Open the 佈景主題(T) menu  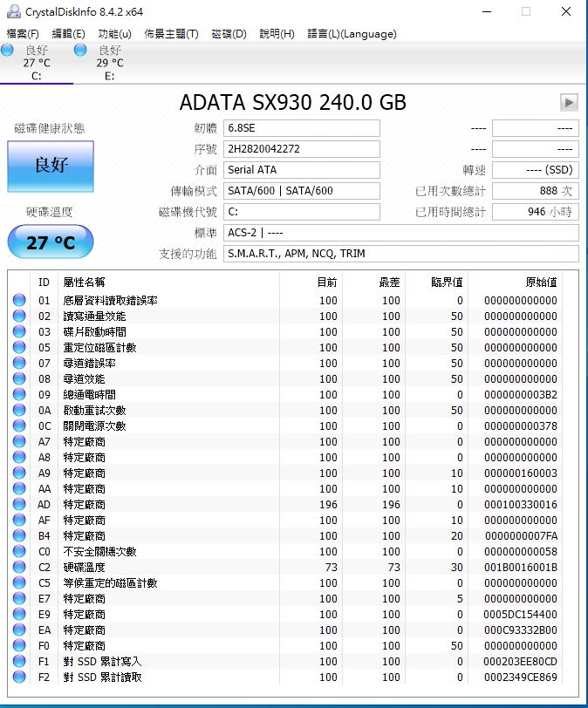click(x=171, y=34)
